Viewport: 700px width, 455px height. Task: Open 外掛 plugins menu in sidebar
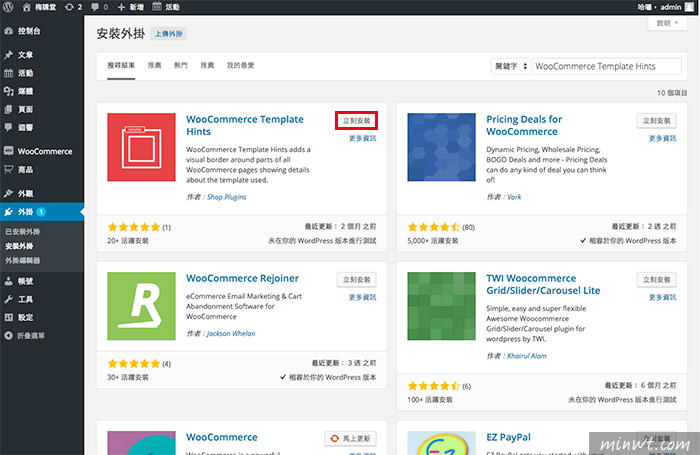pos(42,212)
